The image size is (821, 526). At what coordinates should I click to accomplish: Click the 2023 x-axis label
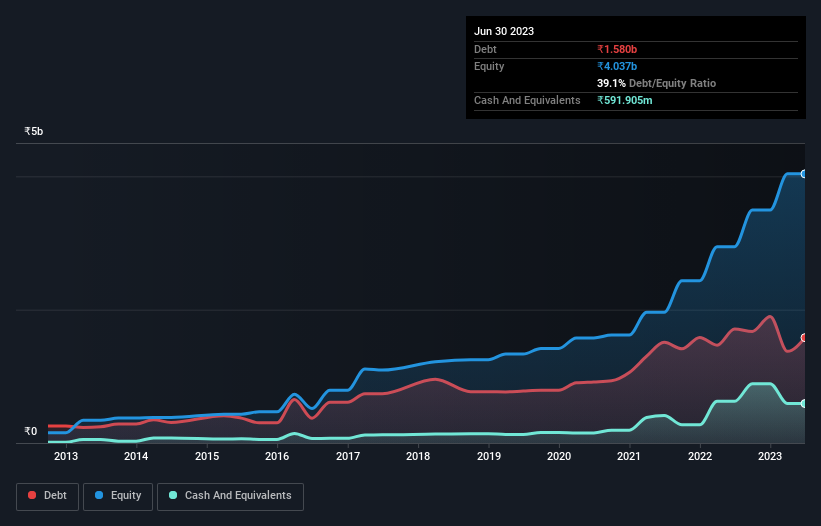pos(770,456)
